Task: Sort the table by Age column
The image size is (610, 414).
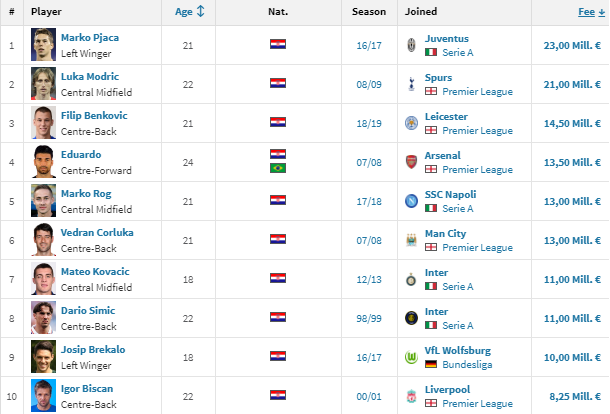Action: [x=189, y=12]
